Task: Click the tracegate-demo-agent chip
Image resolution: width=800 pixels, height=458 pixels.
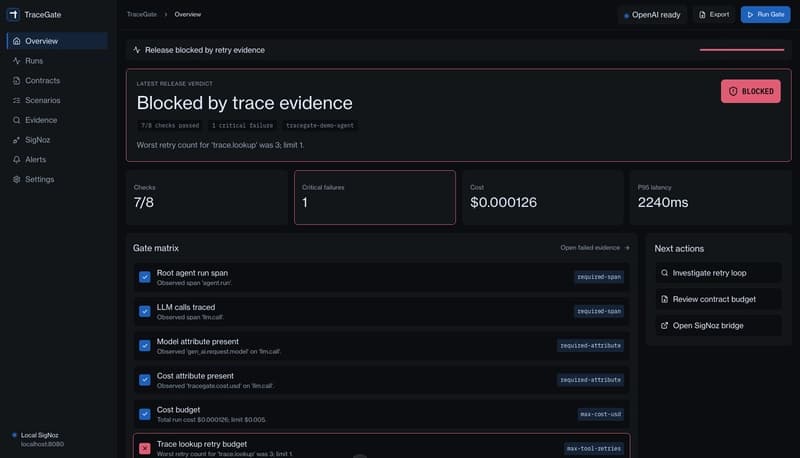Action: 319,125
